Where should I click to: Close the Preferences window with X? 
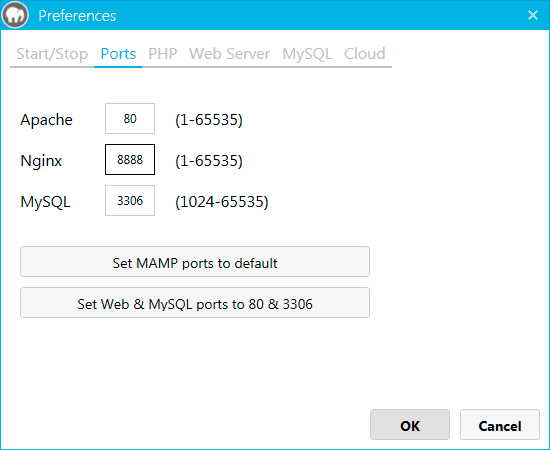point(533,15)
